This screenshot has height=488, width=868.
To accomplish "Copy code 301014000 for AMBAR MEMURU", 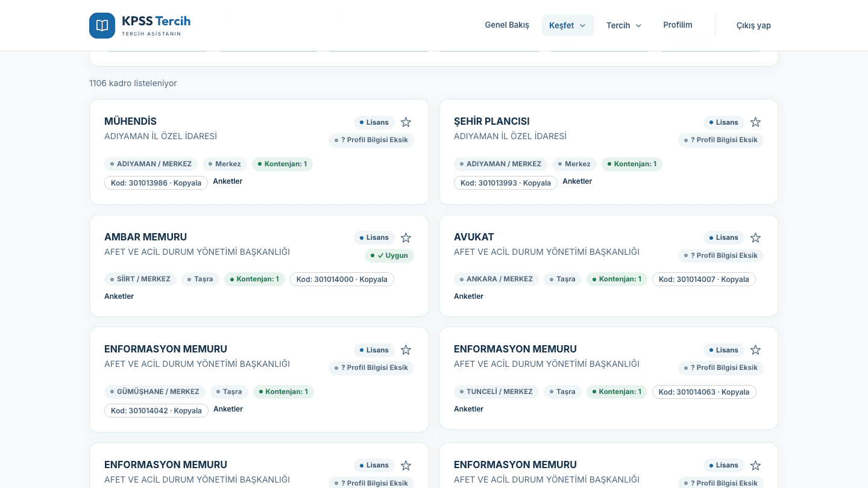I will coord(342,279).
